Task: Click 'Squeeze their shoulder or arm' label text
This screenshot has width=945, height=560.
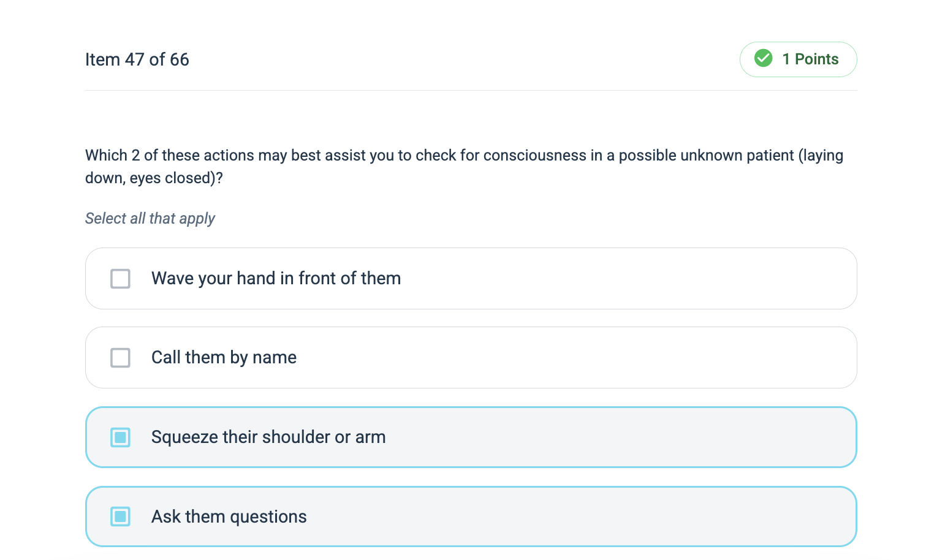Action: click(268, 437)
